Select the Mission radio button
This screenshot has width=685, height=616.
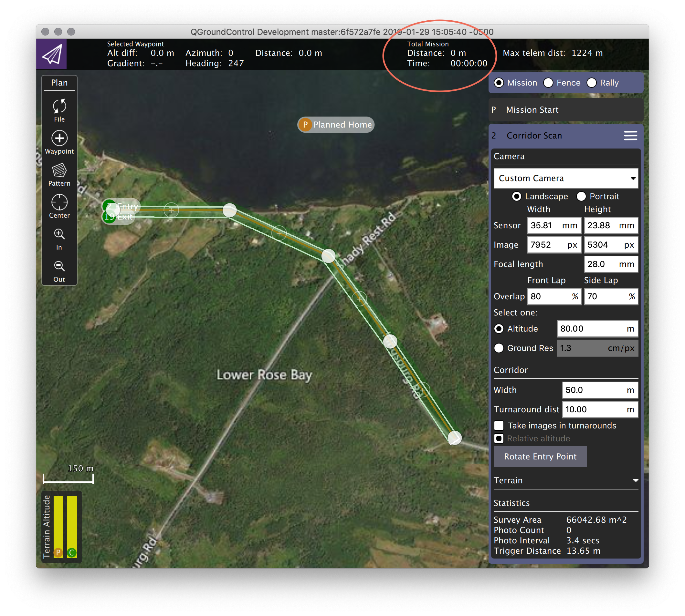(499, 83)
